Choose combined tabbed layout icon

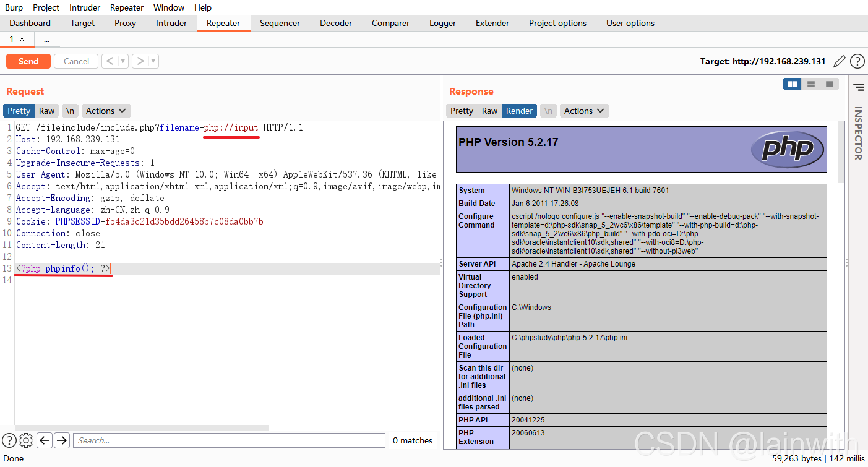(830, 84)
